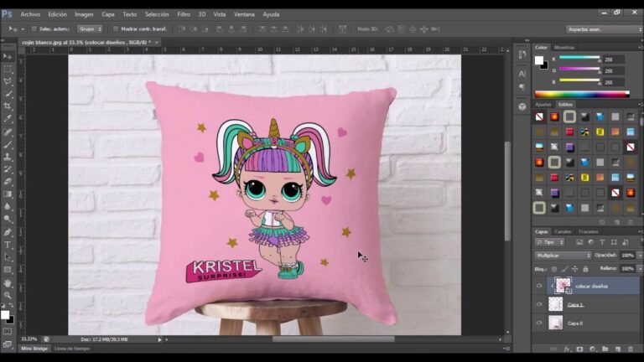Screen dimensions: 644x362
Task: Click the Opacidad value field
Action: point(627,256)
